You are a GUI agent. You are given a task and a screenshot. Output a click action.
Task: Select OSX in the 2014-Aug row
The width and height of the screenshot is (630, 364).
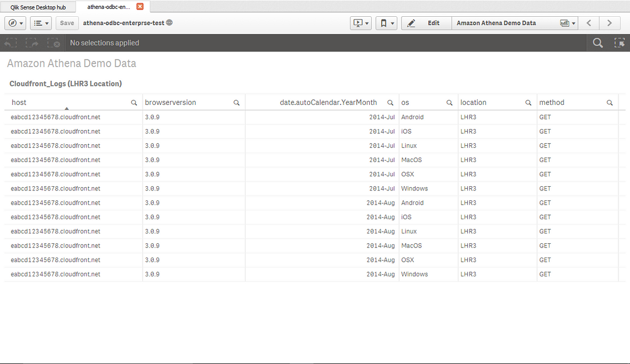(x=407, y=260)
